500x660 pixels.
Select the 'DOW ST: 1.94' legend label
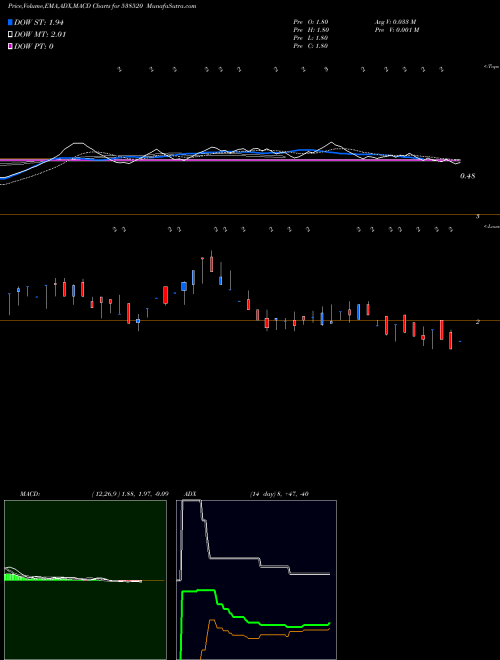click(x=41, y=22)
